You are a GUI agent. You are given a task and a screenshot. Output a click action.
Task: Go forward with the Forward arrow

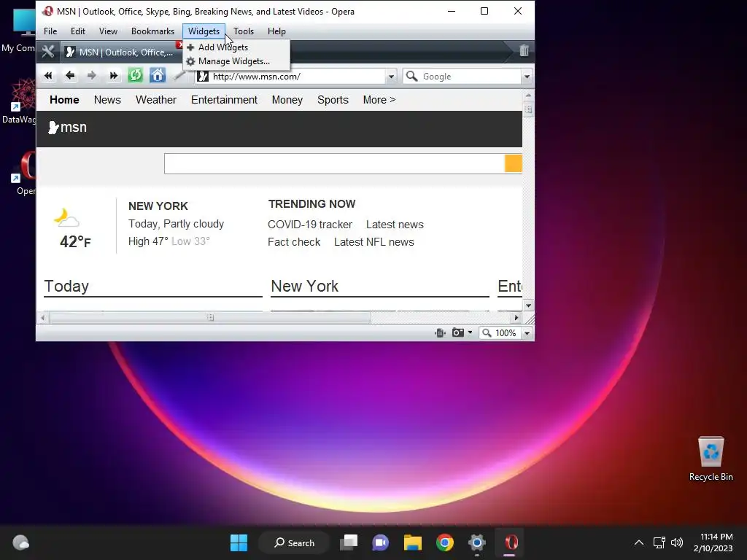click(x=91, y=76)
